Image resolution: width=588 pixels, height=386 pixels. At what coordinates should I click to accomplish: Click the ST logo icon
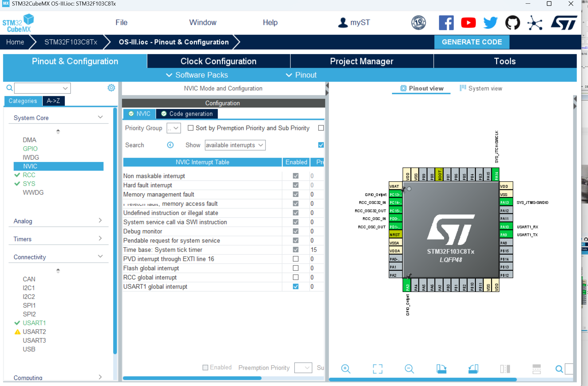point(564,23)
